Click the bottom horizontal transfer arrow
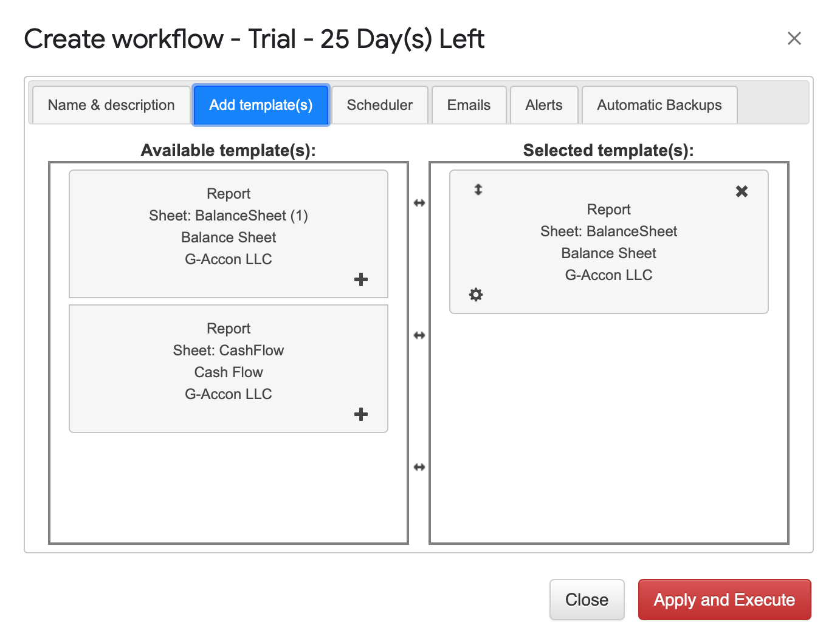Image resolution: width=840 pixels, height=639 pixels. pos(419,467)
